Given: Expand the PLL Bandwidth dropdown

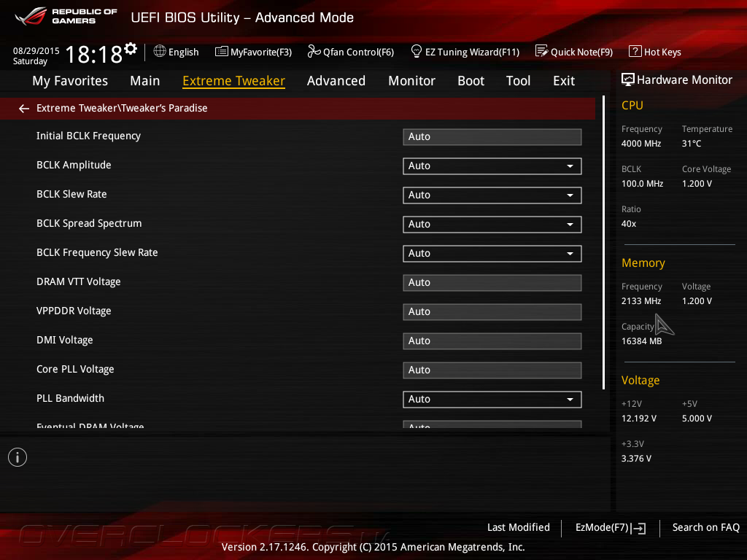Looking at the screenshot, I should (x=492, y=399).
